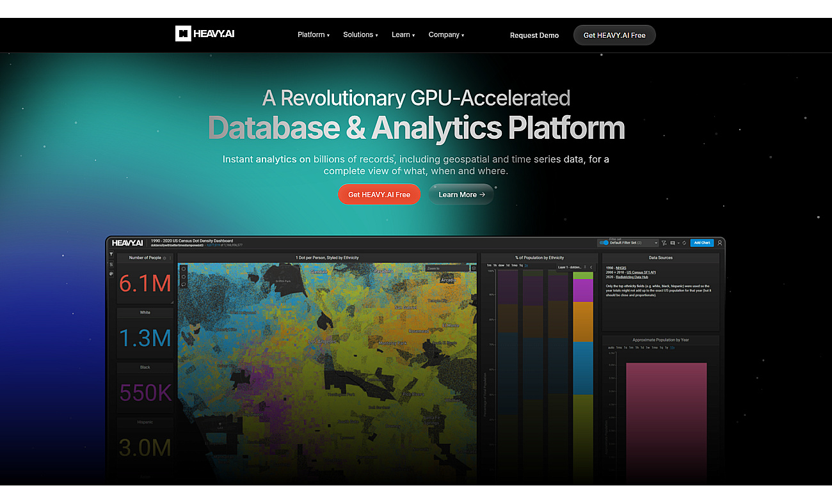This screenshot has width=832, height=504.
Task: Open the Learn dropdown menu
Action: (403, 35)
